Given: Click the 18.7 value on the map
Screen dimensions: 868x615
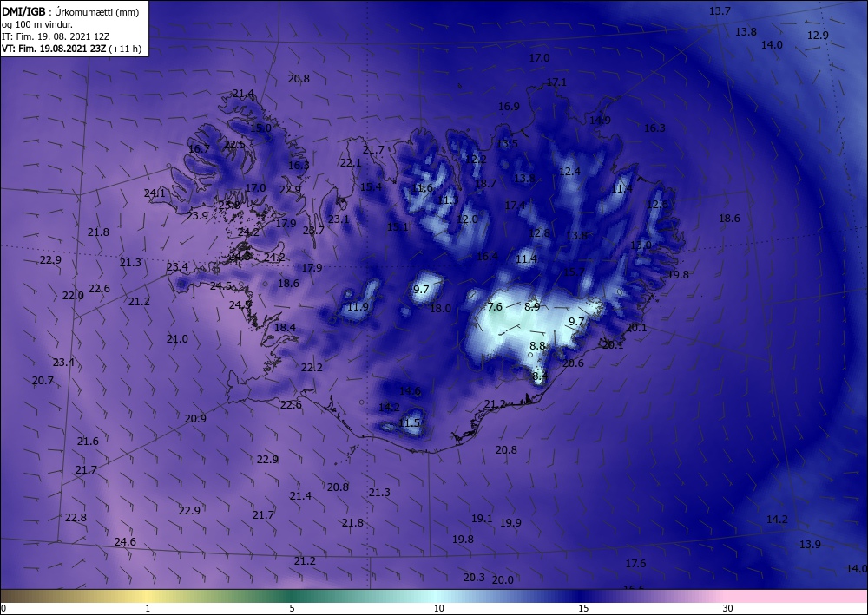Looking at the screenshot, I should pyautogui.click(x=485, y=184).
